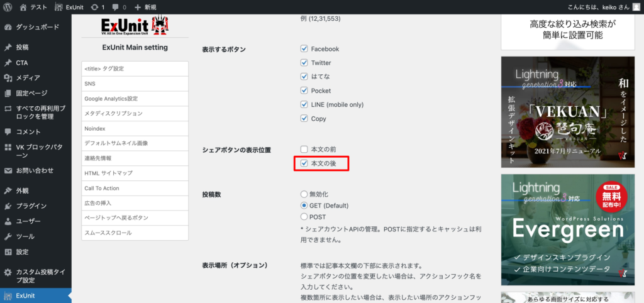Open 設定 in the sidebar
Screen dimensions: 644x303
coord(36,251)
